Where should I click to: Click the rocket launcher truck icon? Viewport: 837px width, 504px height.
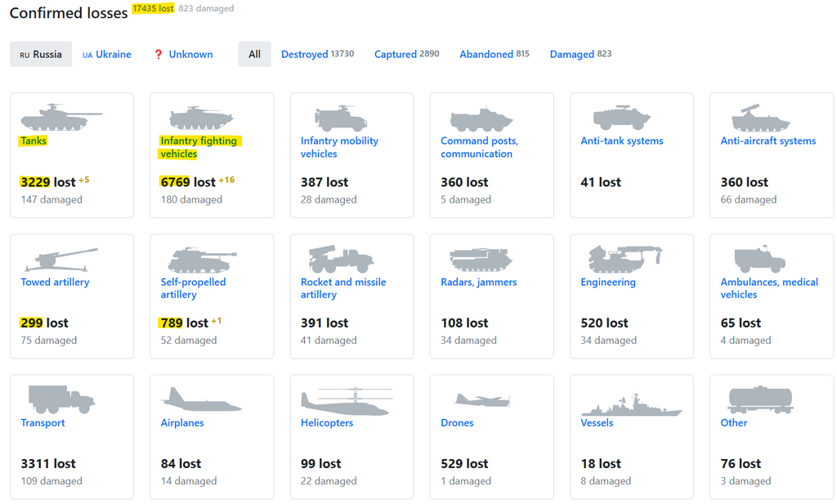tap(341, 260)
